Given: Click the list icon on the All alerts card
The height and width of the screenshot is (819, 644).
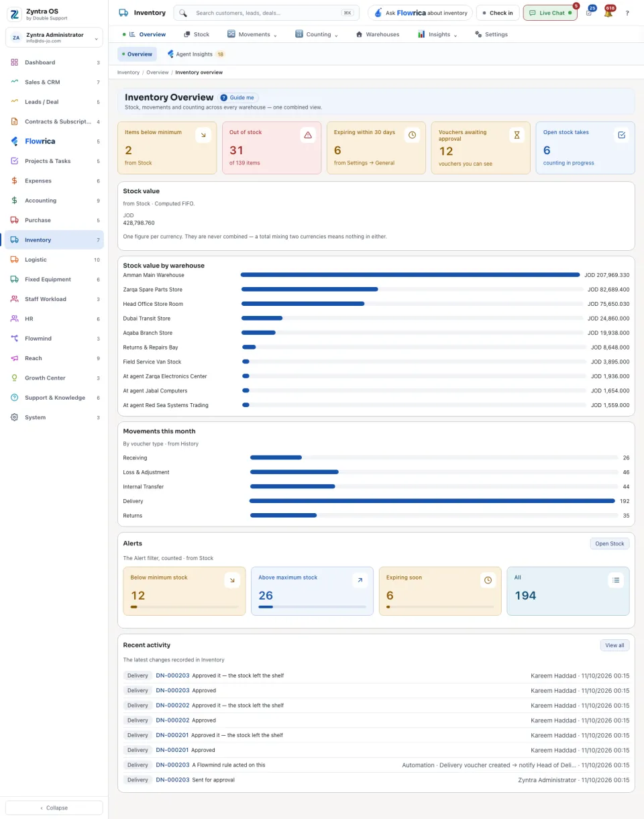Looking at the screenshot, I should click(616, 580).
